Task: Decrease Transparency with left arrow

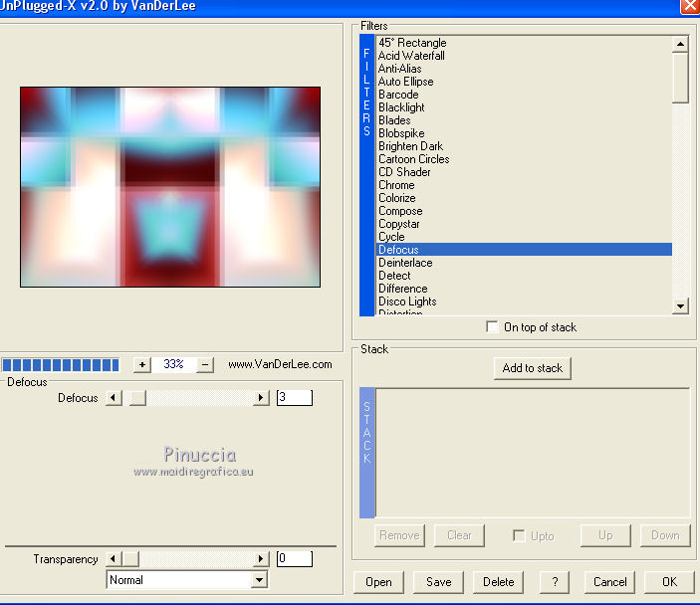Action: 114,558
